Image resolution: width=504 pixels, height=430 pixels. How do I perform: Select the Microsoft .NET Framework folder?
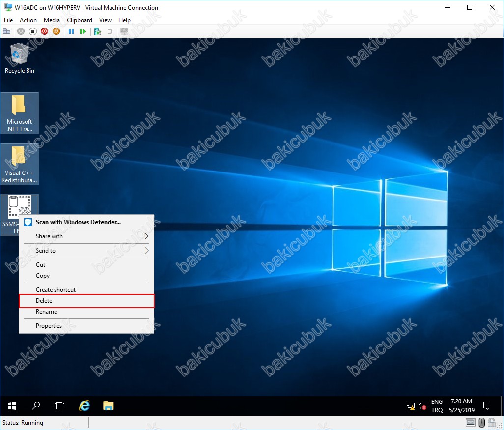[x=20, y=113]
